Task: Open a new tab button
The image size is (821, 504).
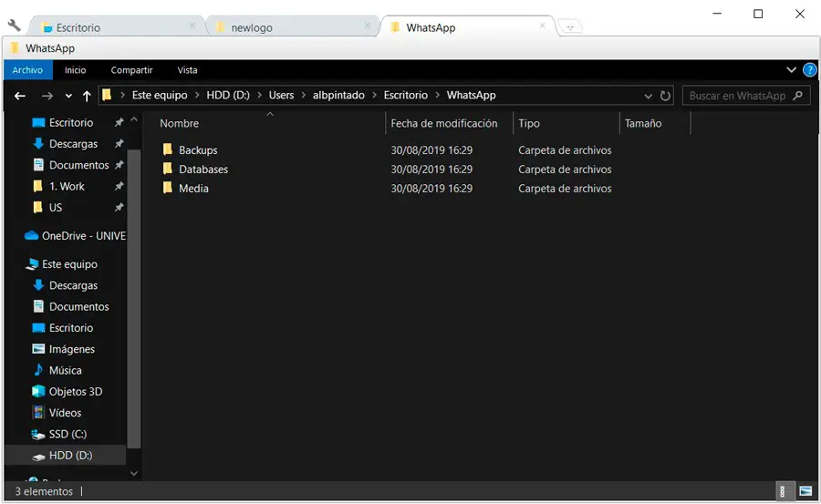Action: coord(569,26)
